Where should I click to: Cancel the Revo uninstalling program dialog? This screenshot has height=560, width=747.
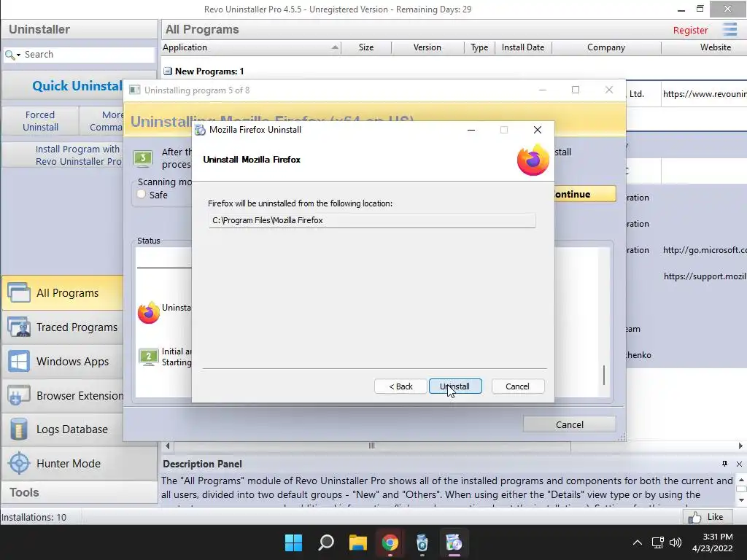click(569, 424)
